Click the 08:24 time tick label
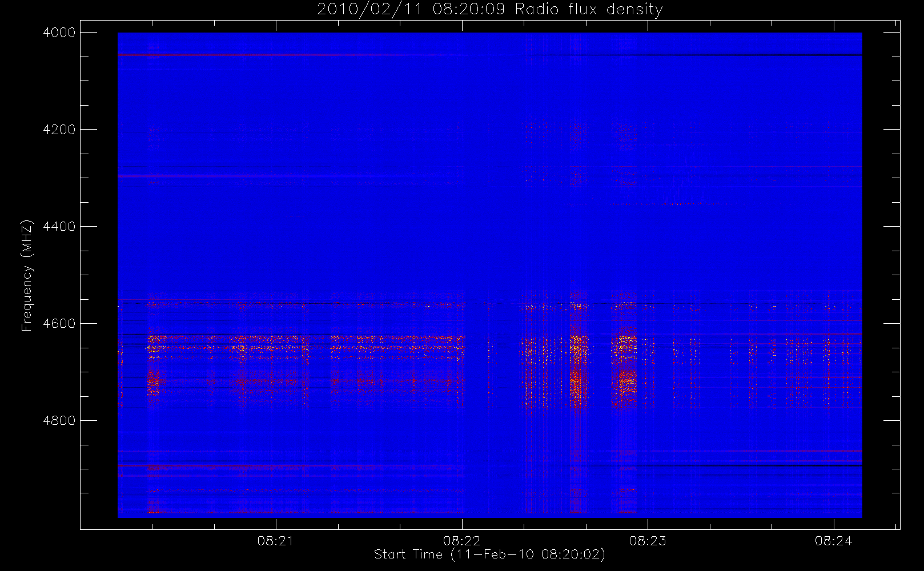This screenshot has height=571, width=924. pyautogui.click(x=833, y=541)
